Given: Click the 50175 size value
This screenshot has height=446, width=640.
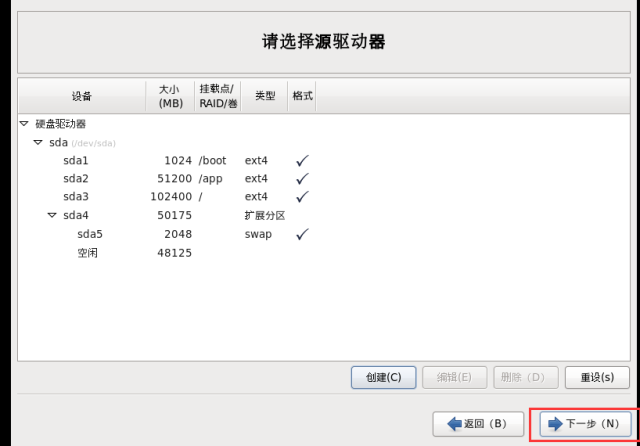Looking at the screenshot, I should pyautogui.click(x=175, y=215).
